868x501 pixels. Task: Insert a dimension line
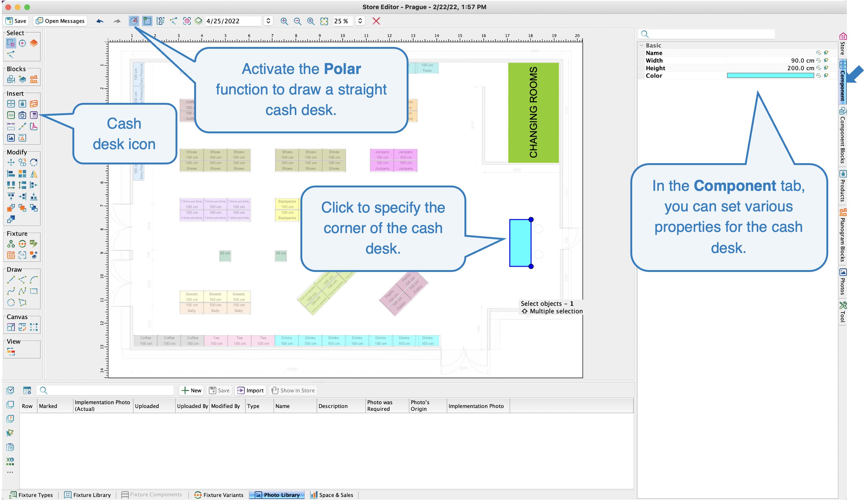point(11,126)
